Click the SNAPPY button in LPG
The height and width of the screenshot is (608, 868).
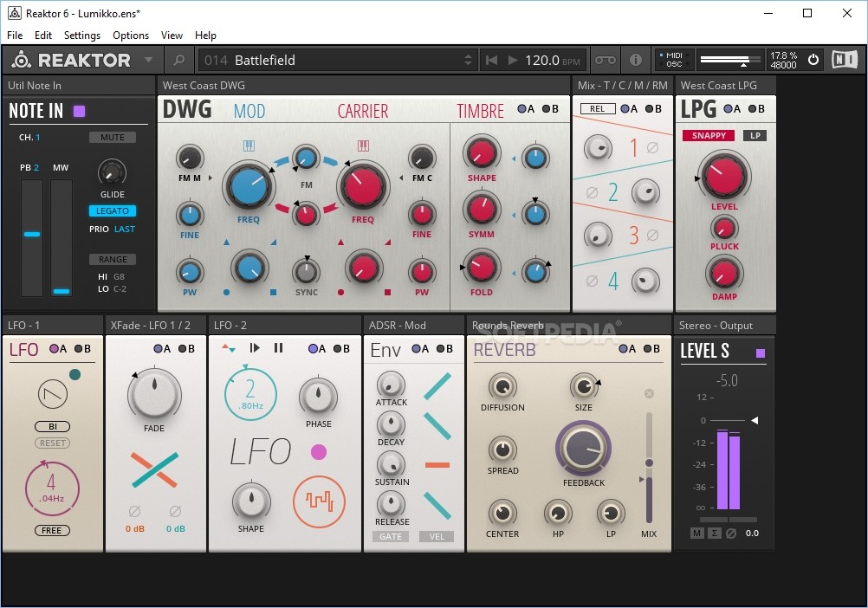(x=709, y=135)
